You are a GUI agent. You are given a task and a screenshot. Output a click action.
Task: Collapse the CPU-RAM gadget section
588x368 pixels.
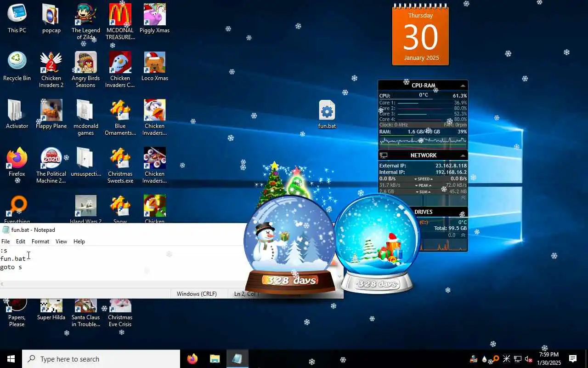point(463,86)
